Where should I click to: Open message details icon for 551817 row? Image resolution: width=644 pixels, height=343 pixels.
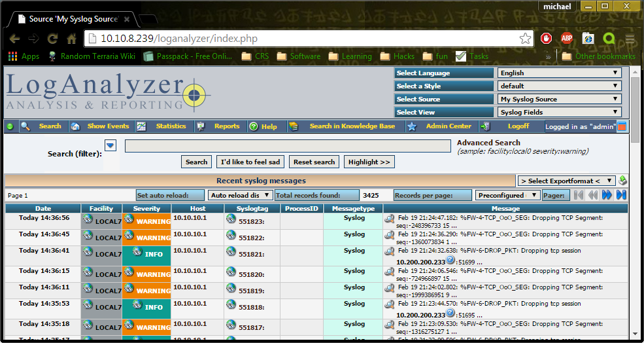390,325
